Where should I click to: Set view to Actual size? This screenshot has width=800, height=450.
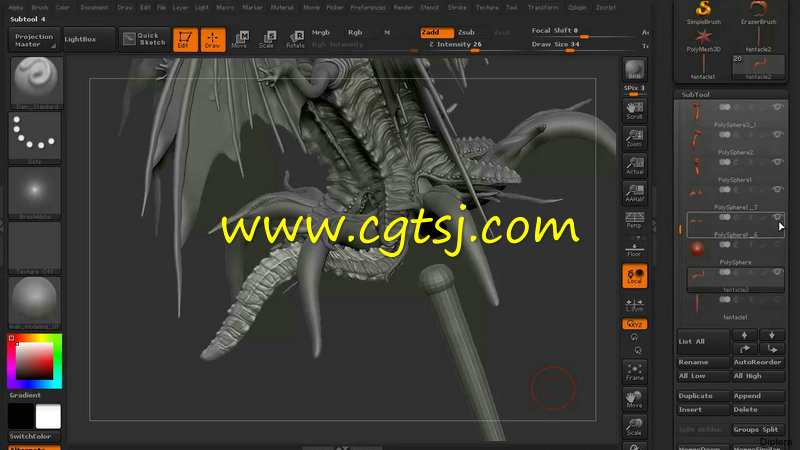[x=634, y=165]
